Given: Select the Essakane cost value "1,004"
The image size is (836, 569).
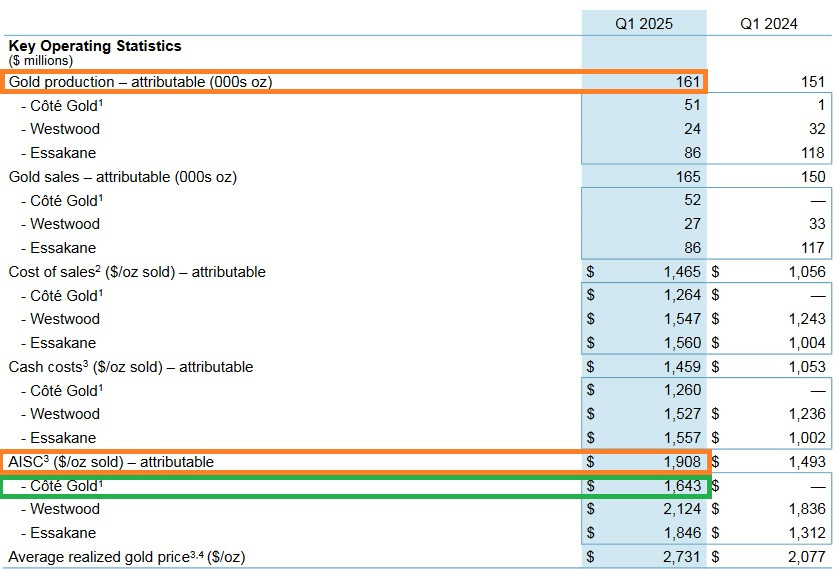Looking at the screenshot, I should [x=807, y=343].
